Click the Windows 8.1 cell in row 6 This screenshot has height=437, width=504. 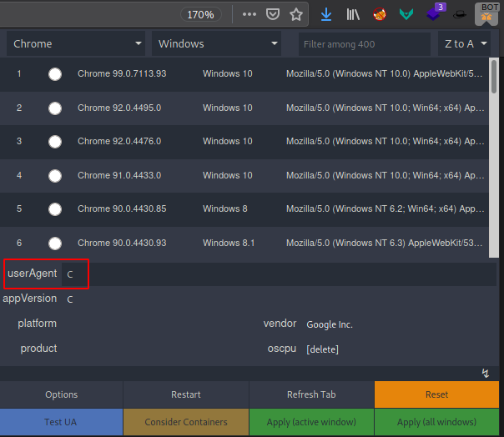229,243
